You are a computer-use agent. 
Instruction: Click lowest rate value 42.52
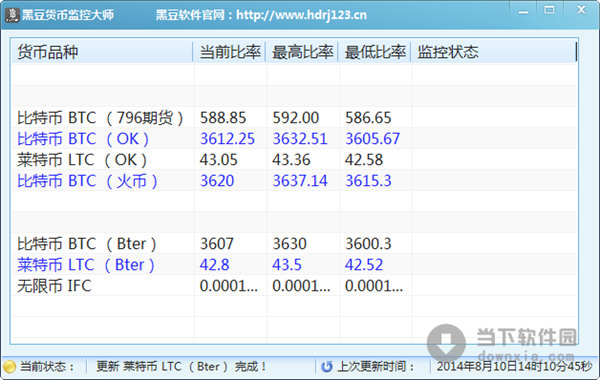(x=364, y=264)
